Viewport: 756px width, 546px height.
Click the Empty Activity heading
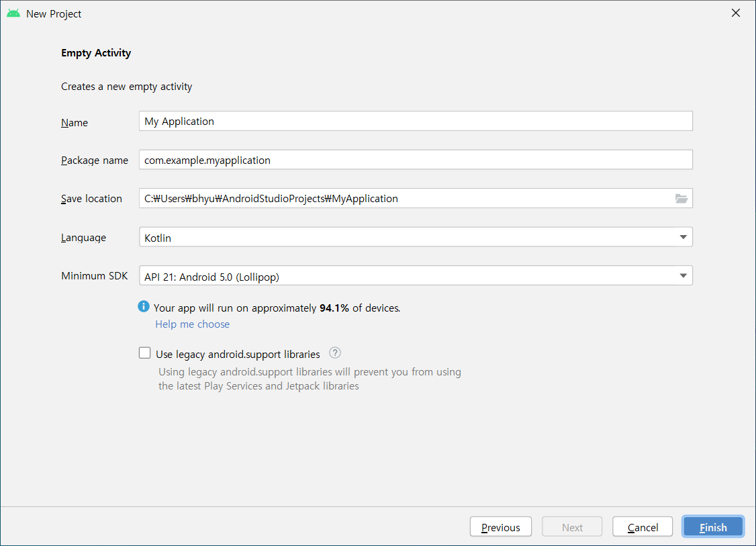pyautogui.click(x=96, y=53)
